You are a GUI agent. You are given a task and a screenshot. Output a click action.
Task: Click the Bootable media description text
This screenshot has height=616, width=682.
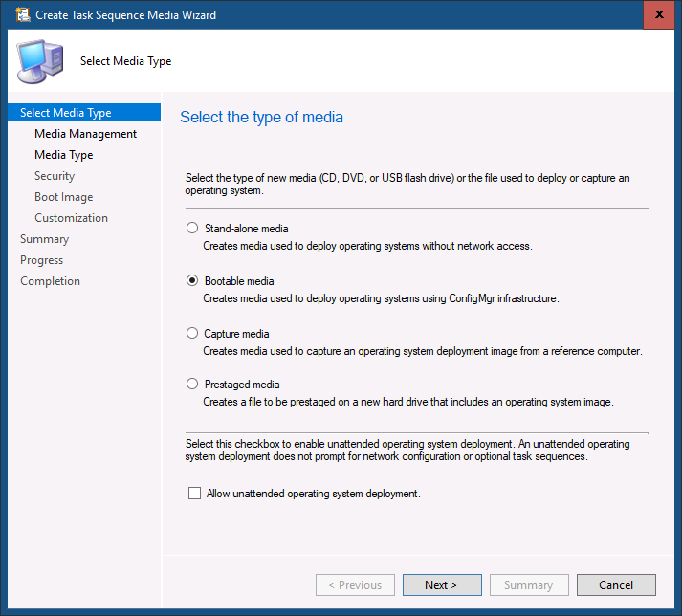(381, 298)
